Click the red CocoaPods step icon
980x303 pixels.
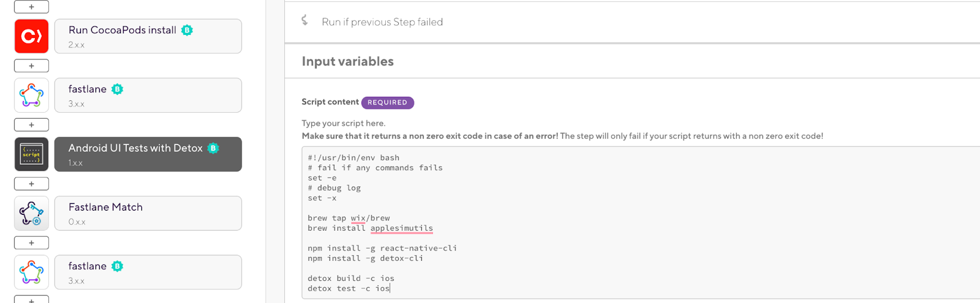click(x=31, y=36)
